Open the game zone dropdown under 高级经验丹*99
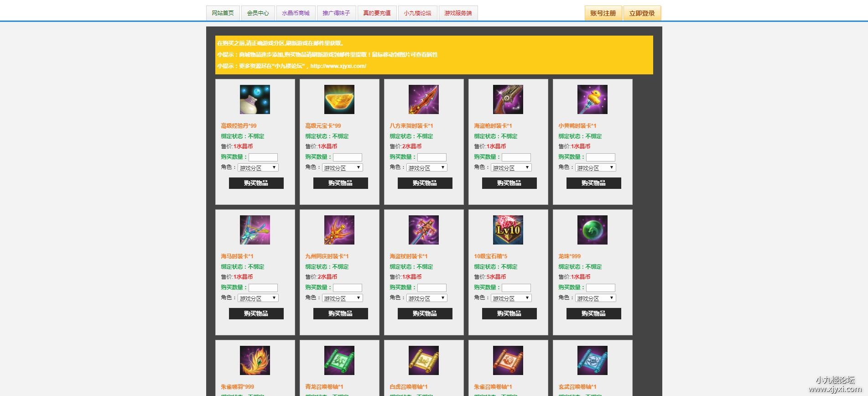This screenshot has height=396, width=868. pos(258,168)
